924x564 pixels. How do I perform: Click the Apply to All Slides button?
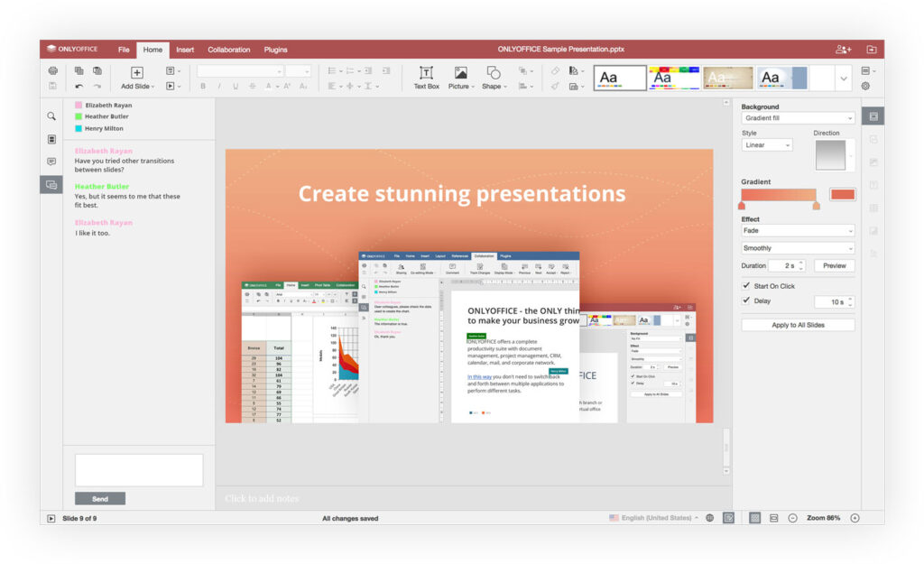click(798, 325)
